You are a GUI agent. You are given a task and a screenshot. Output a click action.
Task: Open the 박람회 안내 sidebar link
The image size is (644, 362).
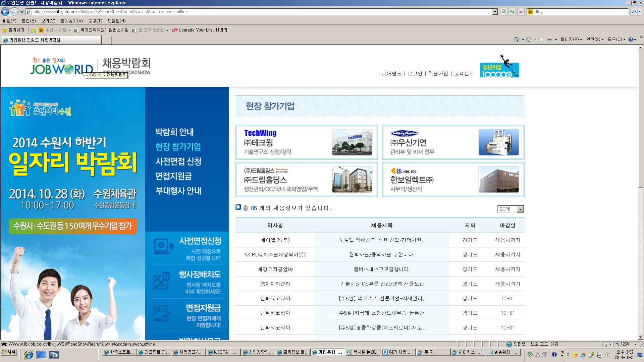pos(174,132)
